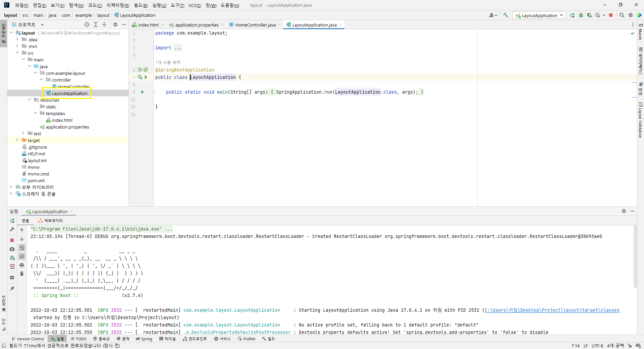Run with coverage shield icon
Image resolution: width=644 pixels, height=349 pixels.
pyautogui.click(x=589, y=15)
